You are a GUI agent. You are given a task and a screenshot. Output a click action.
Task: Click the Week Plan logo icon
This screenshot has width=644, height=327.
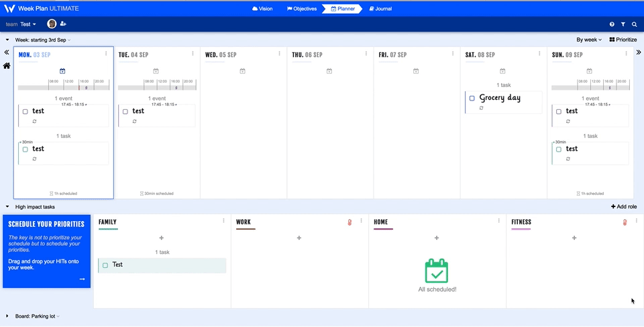click(x=9, y=9)
